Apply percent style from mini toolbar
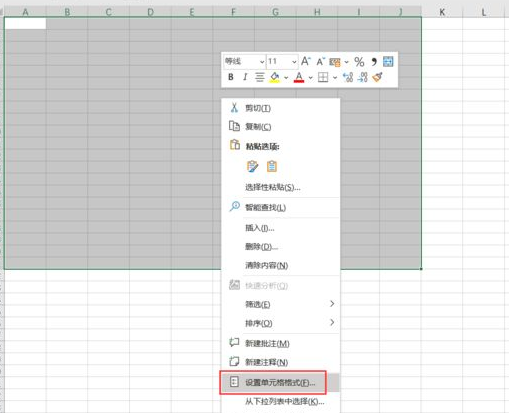The image size is (509, 413). (x=359, y=62)
